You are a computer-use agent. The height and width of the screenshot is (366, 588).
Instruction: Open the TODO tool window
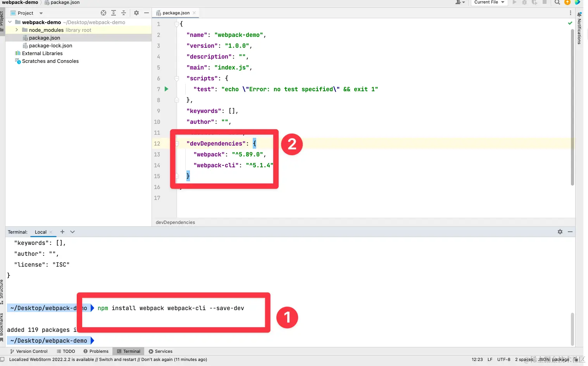click(66, 351)
